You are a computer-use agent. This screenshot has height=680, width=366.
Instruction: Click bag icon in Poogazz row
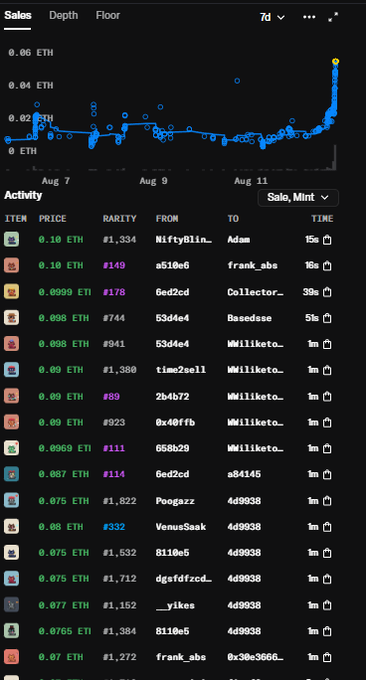tap(327, 501)
